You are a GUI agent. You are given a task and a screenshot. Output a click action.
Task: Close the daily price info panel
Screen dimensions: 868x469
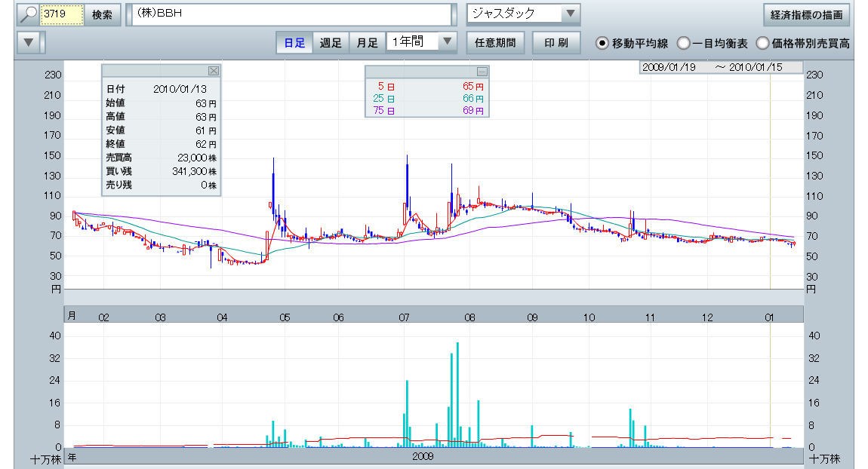click(x=213, y=71)
